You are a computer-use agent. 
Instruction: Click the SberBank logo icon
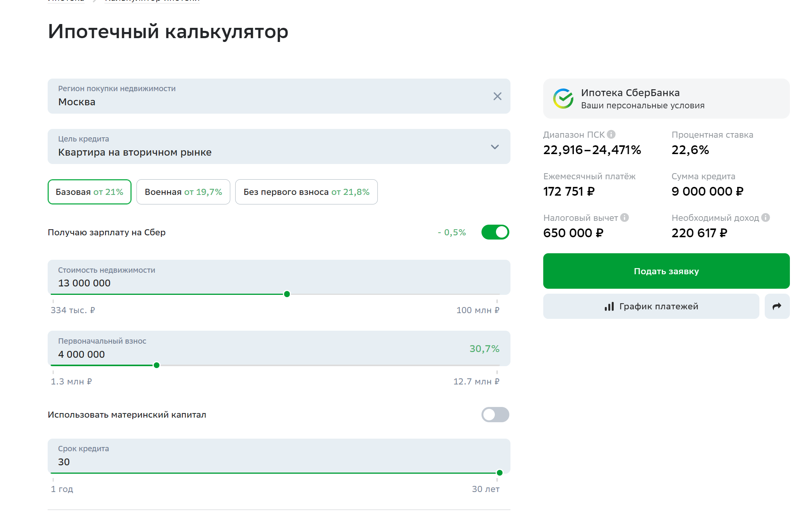point(563,98)
